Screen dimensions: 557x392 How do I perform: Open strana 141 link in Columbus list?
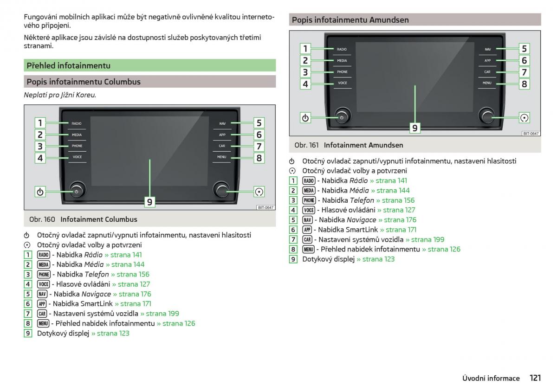(x=123, y=255)
